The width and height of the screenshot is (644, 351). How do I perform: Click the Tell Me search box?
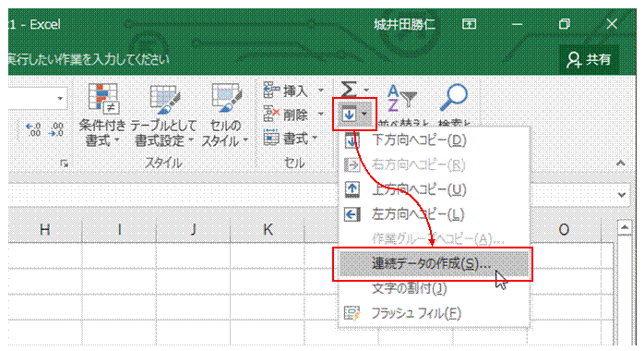(89, 60)
